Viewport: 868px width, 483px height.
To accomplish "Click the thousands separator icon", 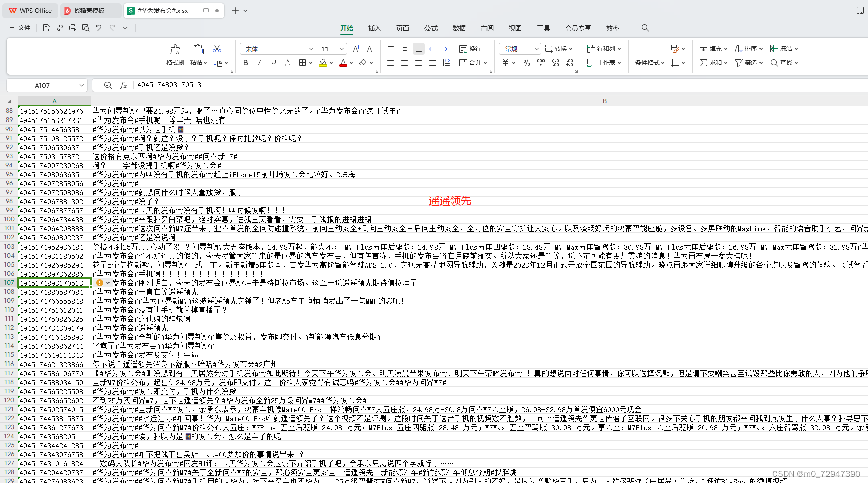I will click(540, 63).
